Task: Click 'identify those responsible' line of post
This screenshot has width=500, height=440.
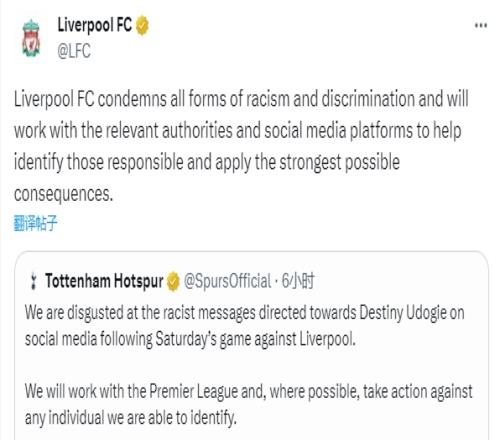Action: pyautogui.click(x=207, y=162)
